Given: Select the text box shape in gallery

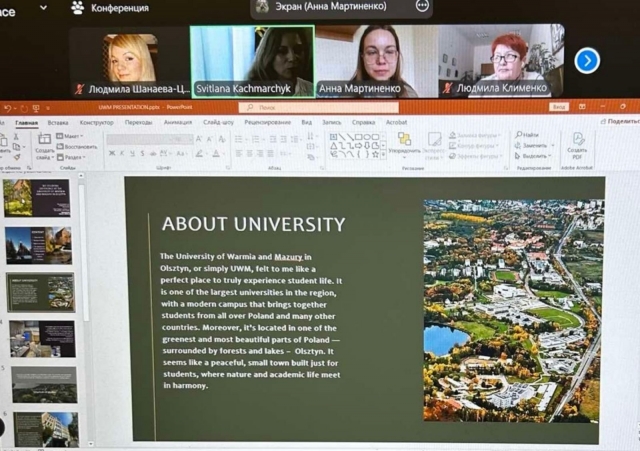Looking at the screenshot, I should 333,137.
